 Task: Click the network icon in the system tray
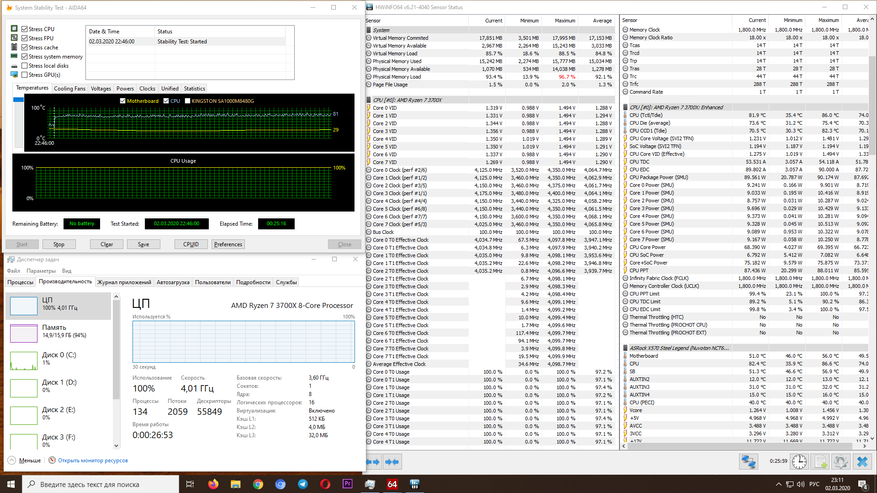790,484
